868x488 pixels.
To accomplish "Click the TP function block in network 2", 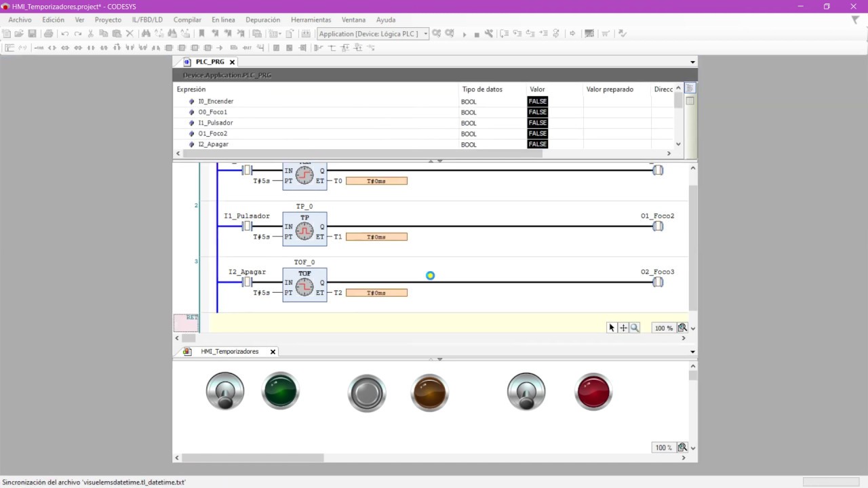I will coord(304,228).
